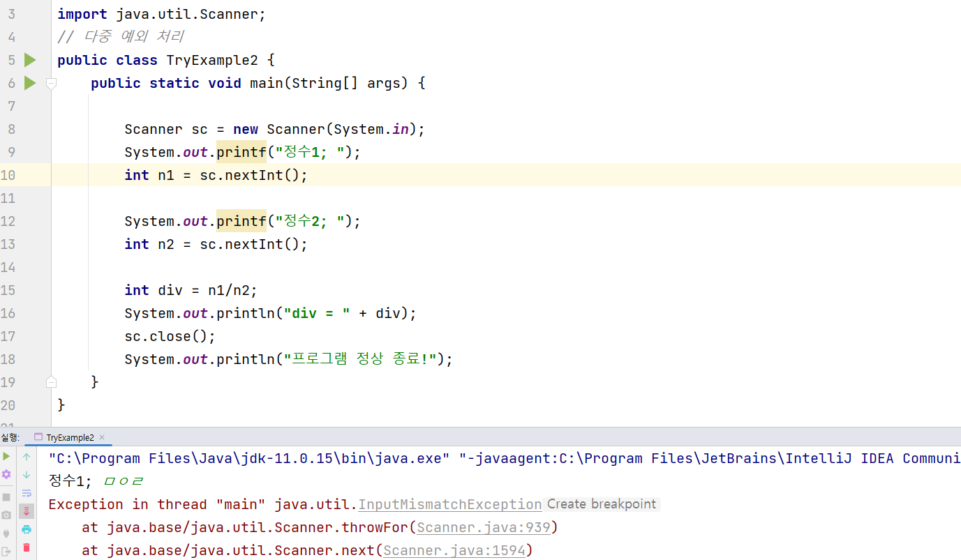Click line 15 number in gutter
This screenshot has height=560, width=961.
8,290
